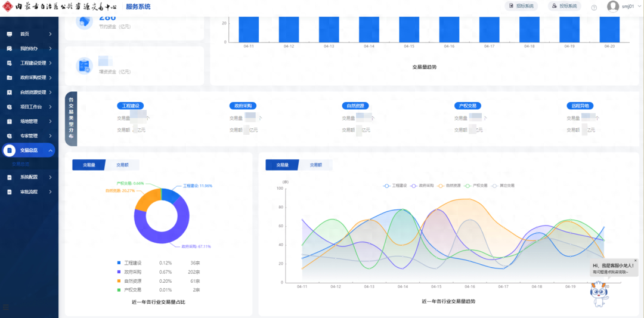
Task: Collapse the 交易总览 sidebar section
Action: coord(50,150)
